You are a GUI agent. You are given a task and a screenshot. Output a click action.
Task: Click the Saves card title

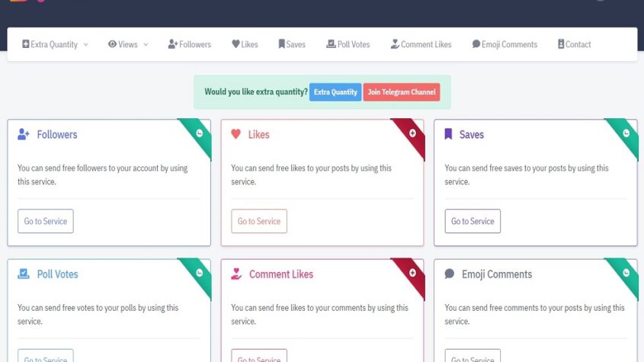click(472, 134)
